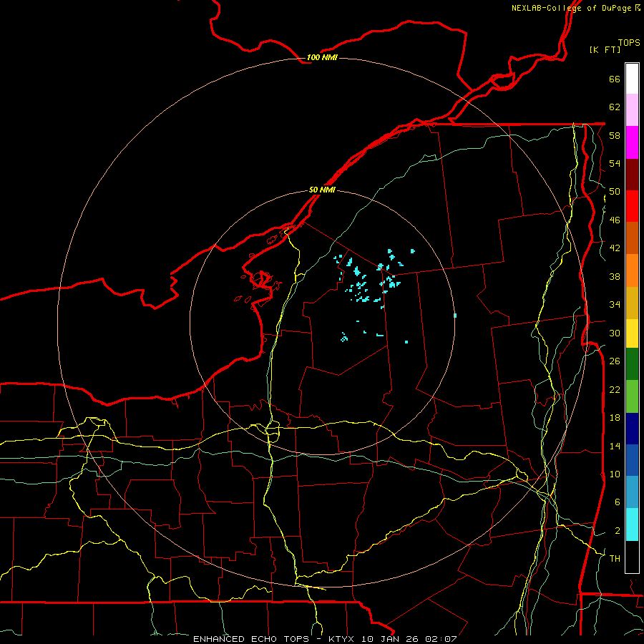Click the legend value 66
The width and height of the screenshot is (644, 644).
pos(615,79)
